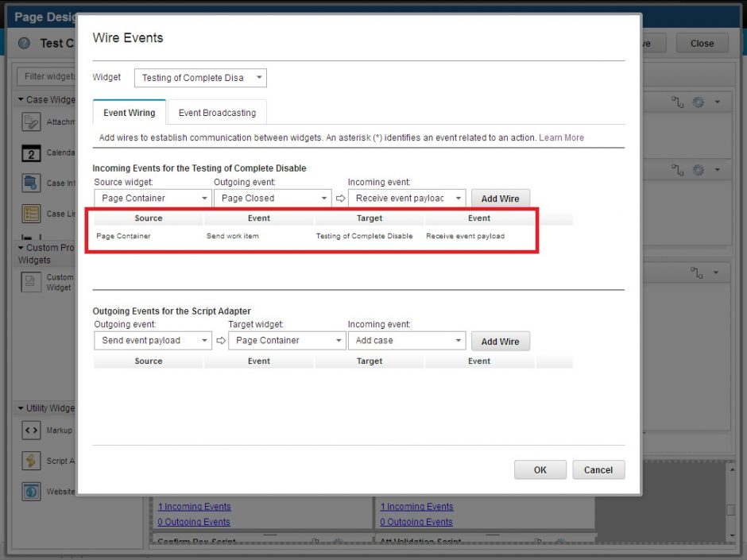Collapse the Utility Widgets section
747x560 pixels.
pyautogui.click(x=19, y=407)
